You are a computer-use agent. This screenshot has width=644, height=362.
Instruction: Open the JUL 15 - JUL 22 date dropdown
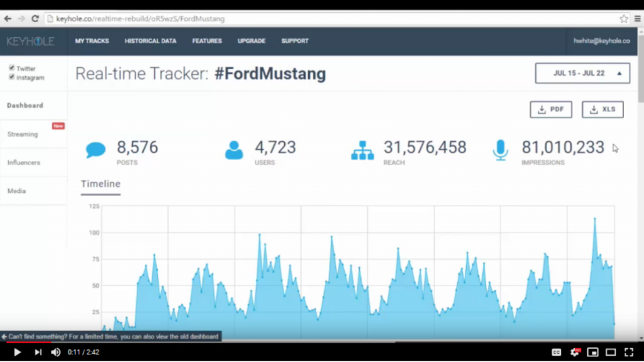[x=582, y=73]
